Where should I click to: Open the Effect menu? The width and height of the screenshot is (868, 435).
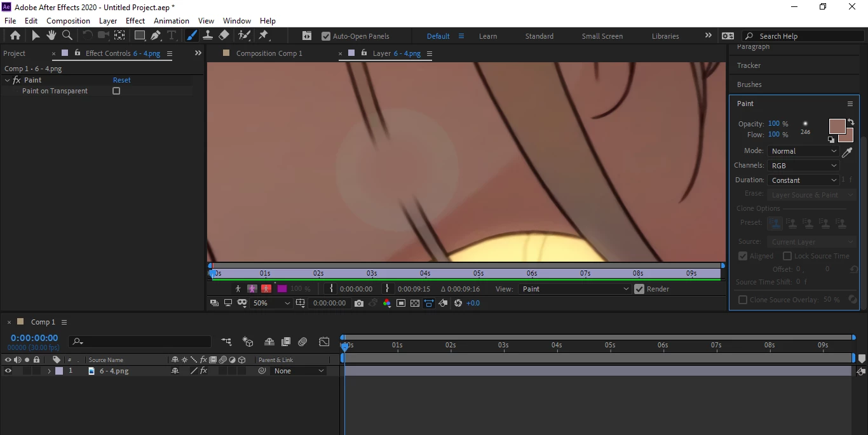[x=135, y=21]
